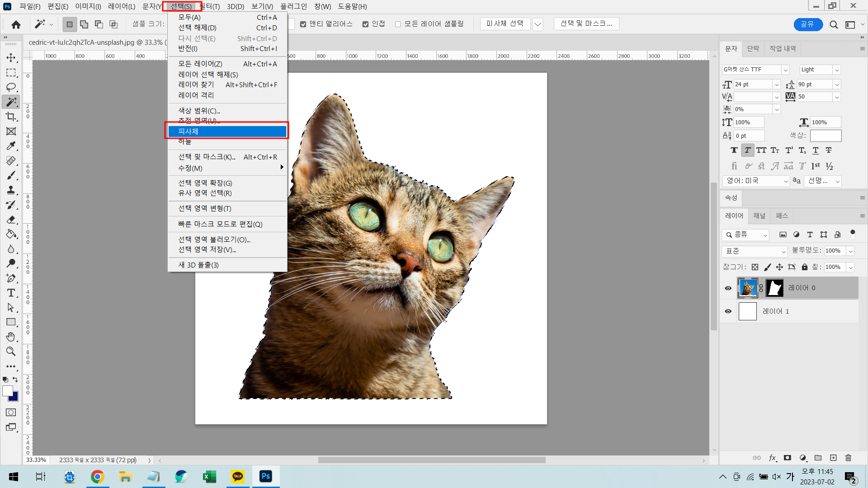868x488 pixels.
Task: Open the font style Light dropdown
Action: 837,70
